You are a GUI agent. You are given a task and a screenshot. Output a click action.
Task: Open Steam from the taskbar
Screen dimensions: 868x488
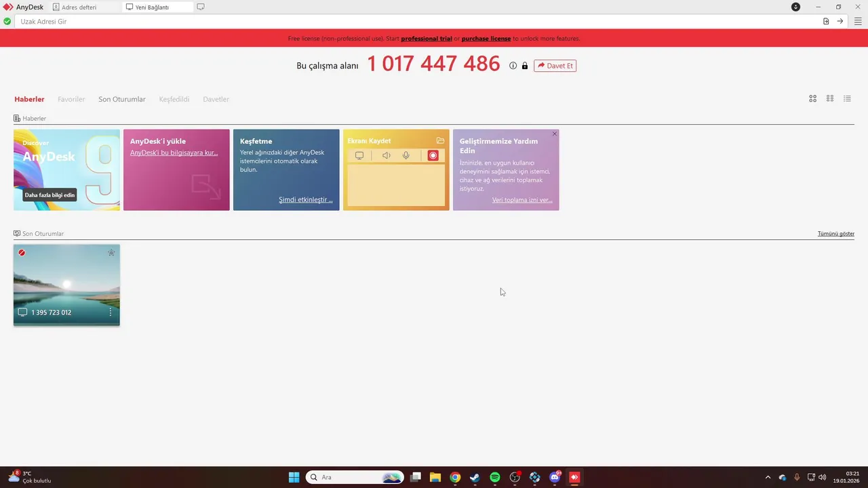click(x=475, y=477)
